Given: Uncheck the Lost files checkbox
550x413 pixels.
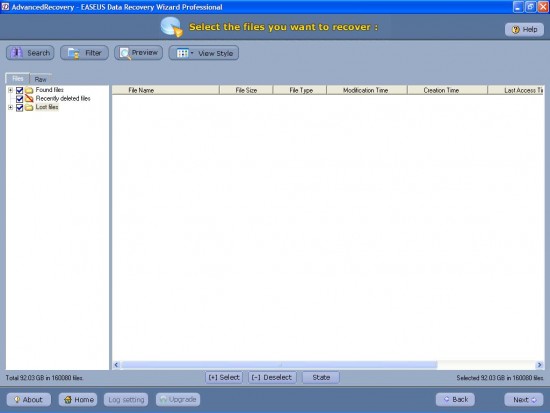Looking at the screenshot, I should pos(20,107).
